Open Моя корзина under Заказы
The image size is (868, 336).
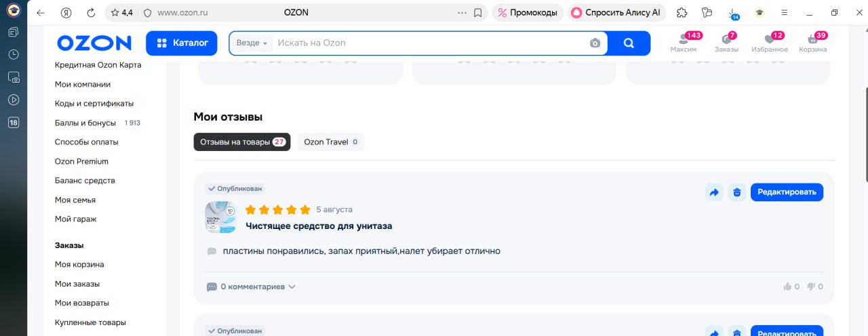click(x=79, y=264)
